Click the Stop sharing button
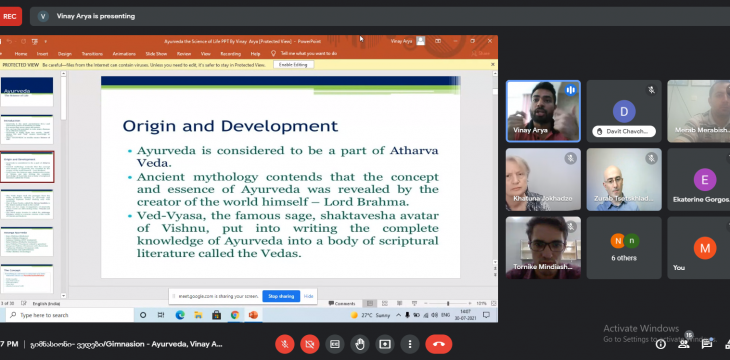This screenshot has width=730, height=360. coord(281,296)
